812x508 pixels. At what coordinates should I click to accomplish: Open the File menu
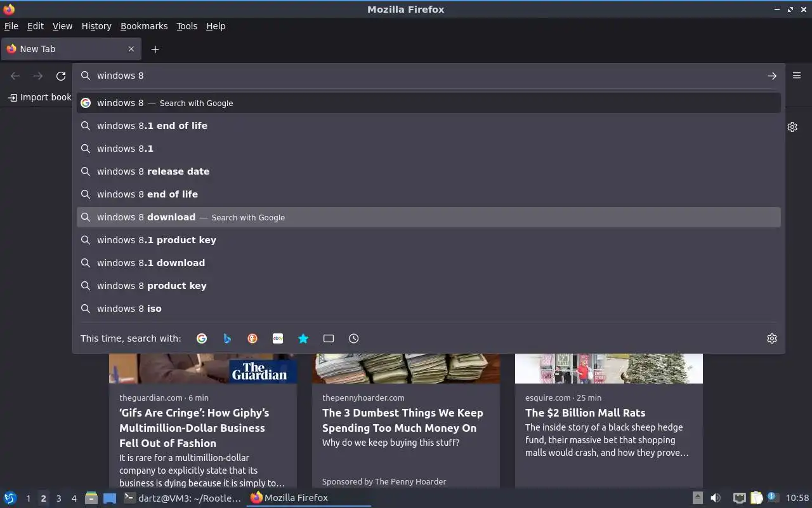pos(11,26)
